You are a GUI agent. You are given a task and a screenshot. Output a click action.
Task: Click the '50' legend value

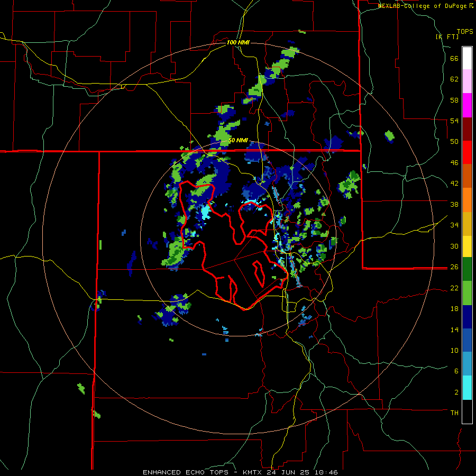coord(454,142)
